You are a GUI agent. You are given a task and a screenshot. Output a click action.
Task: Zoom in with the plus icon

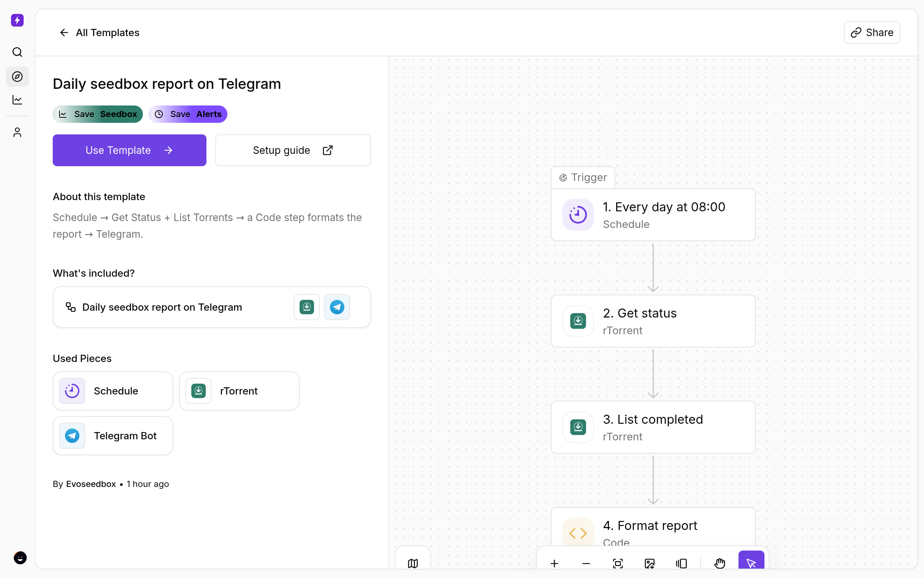[x=554, y=563]
